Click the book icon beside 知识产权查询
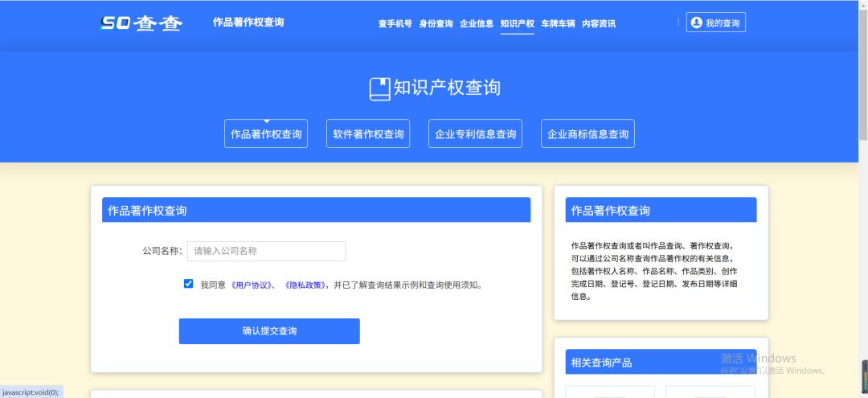 pyautogui.click(x=379, y=88)
